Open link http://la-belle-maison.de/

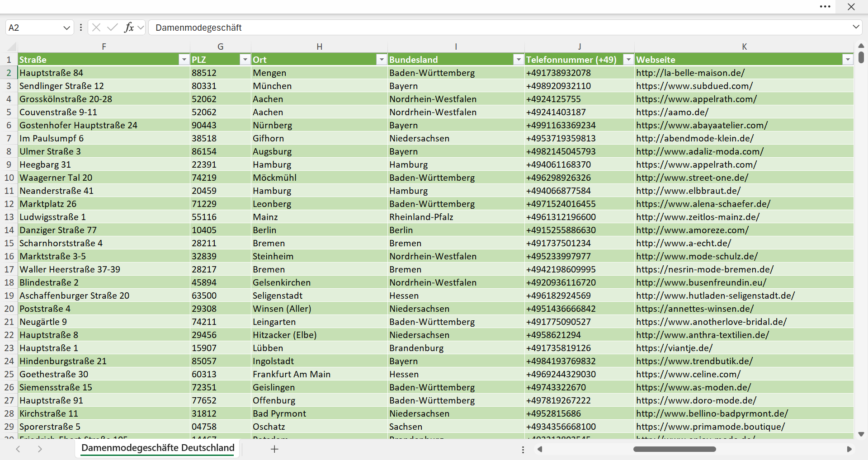pos(690,73)
